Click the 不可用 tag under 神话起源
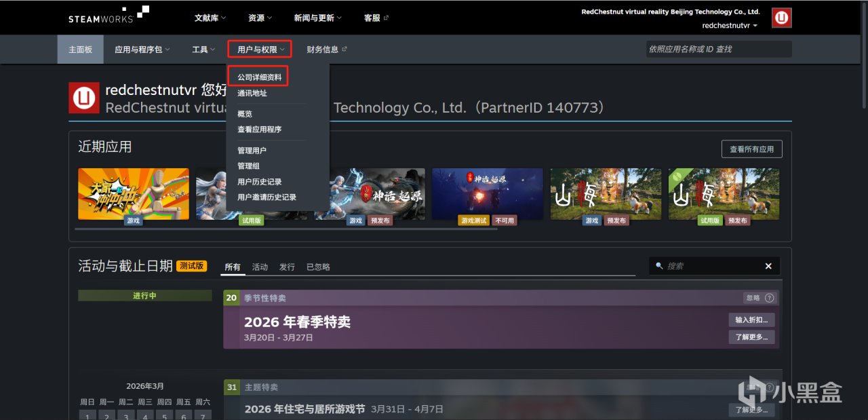This screenshot has height=420, width=868. [x=504, y=221]
